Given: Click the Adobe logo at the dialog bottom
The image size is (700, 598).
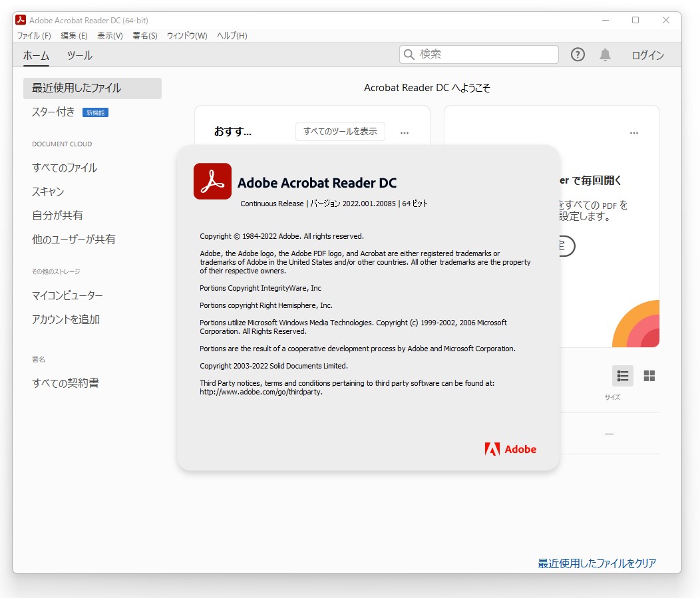Looking at the screenshot, I should [x=510, y=449].
